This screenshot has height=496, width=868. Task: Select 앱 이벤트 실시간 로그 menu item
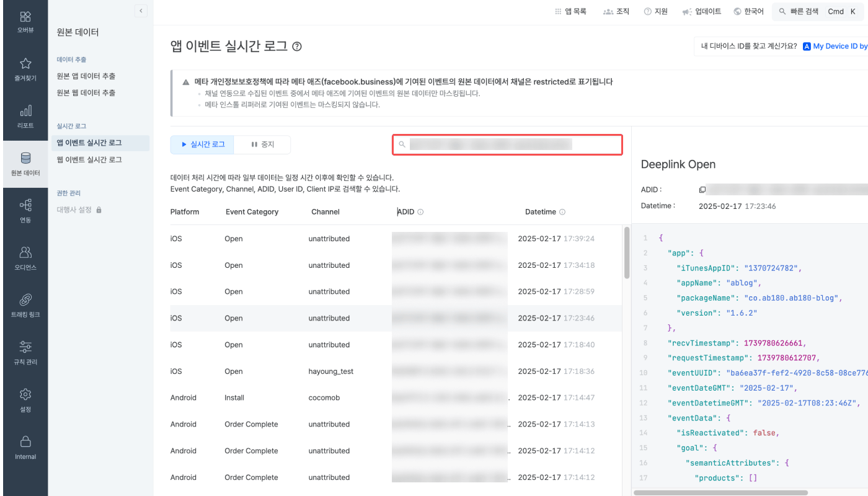click(99, 143)
